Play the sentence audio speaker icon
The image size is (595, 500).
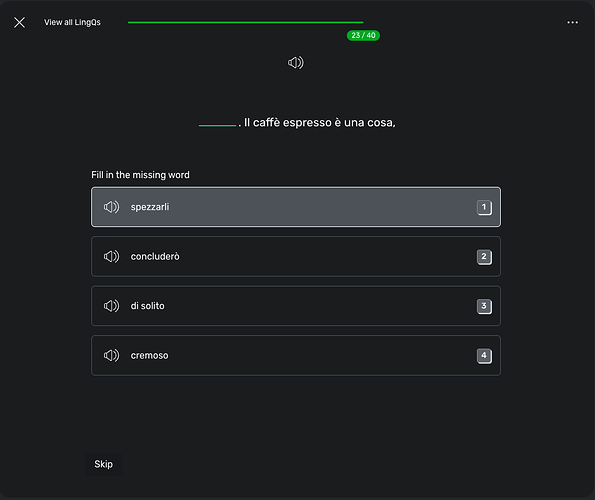[x=296, y=63]
